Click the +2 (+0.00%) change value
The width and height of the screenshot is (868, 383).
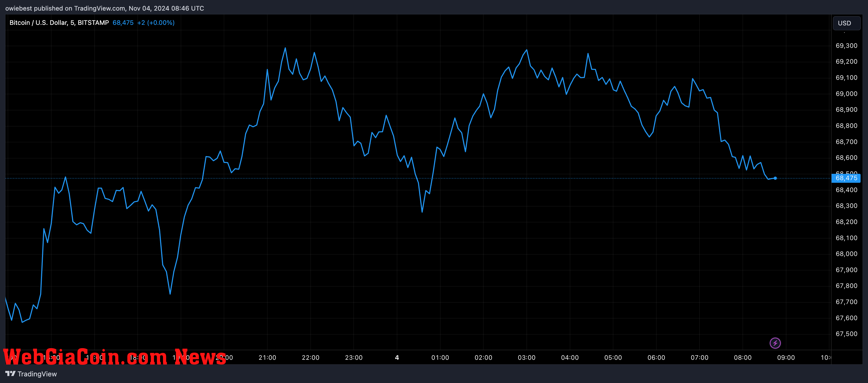coord(156,22)
